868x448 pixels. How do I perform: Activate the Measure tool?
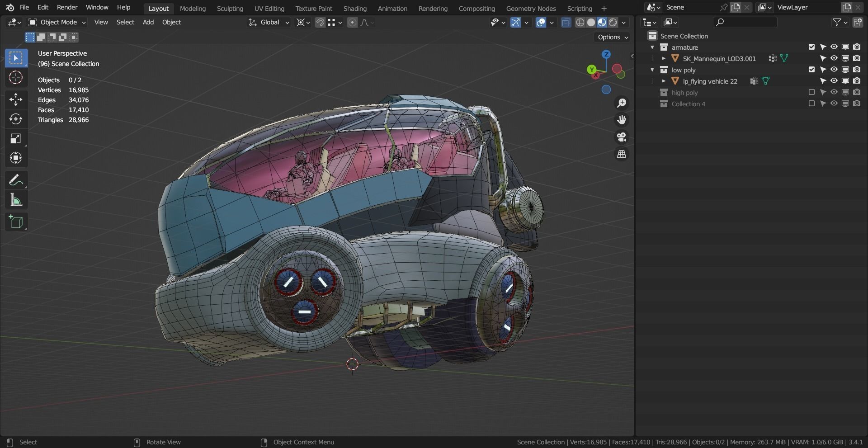(16, 199)
